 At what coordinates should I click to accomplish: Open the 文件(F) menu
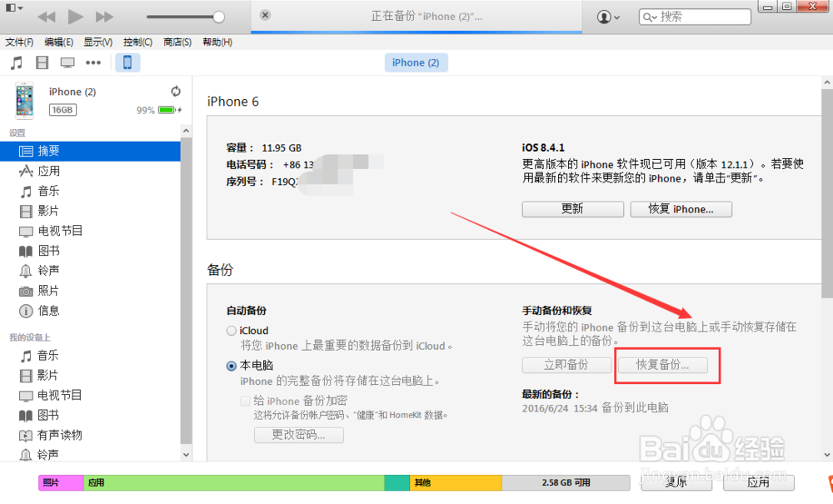pyautogui.click(x=19, y=42)
